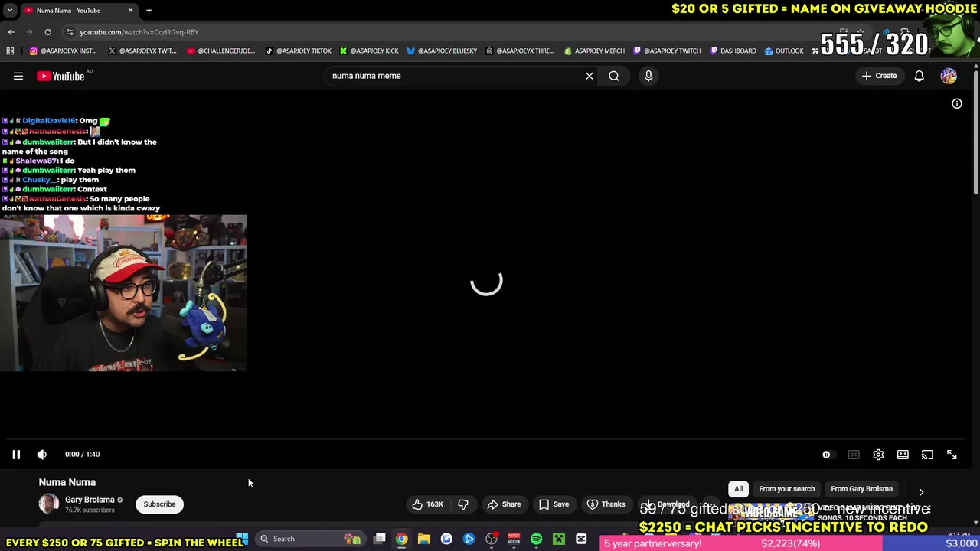Viewport: 980px width, 551px height.
Task: Open the @ASAPJOEYX TWIT... bookmark
Action: tap(143, 51)
